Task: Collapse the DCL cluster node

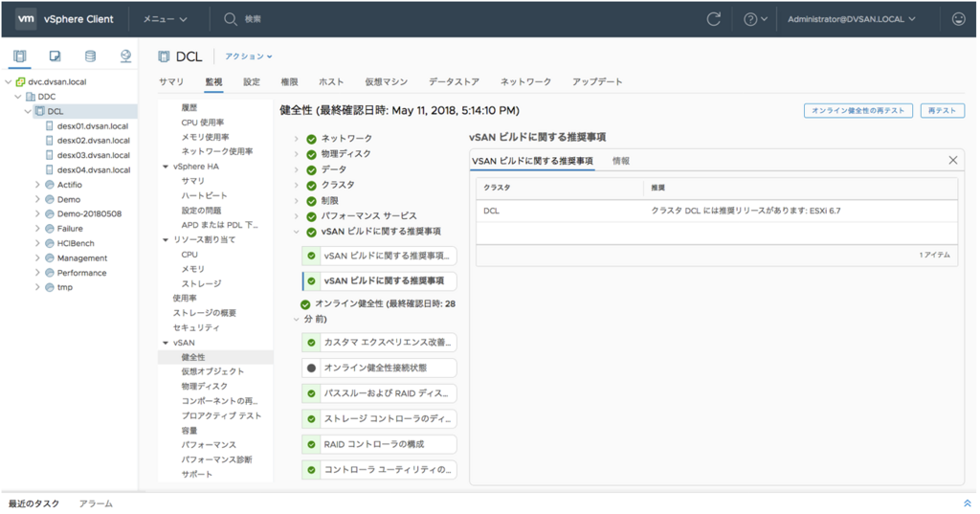Action: (x=28, y=111)
